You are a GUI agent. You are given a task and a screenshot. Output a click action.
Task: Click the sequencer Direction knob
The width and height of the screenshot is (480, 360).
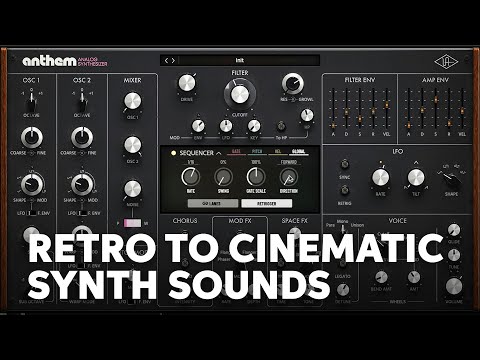pos(289,177)
